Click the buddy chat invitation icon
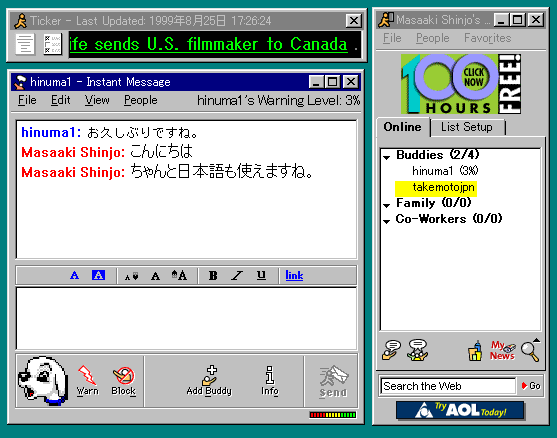 pos(418,350)
